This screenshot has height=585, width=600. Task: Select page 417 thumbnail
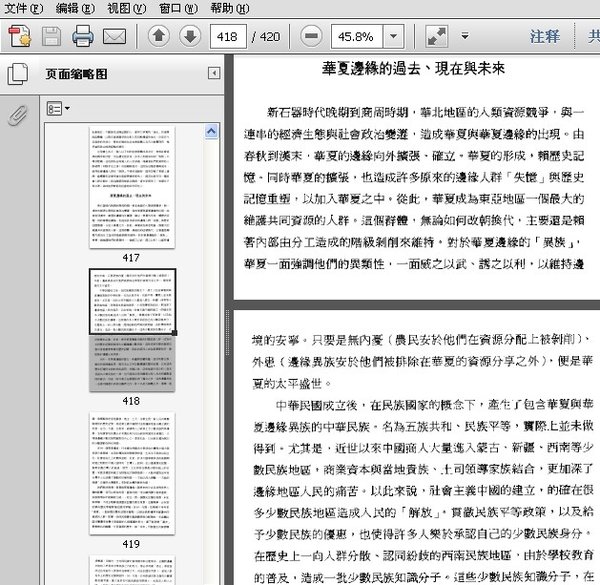132,187
